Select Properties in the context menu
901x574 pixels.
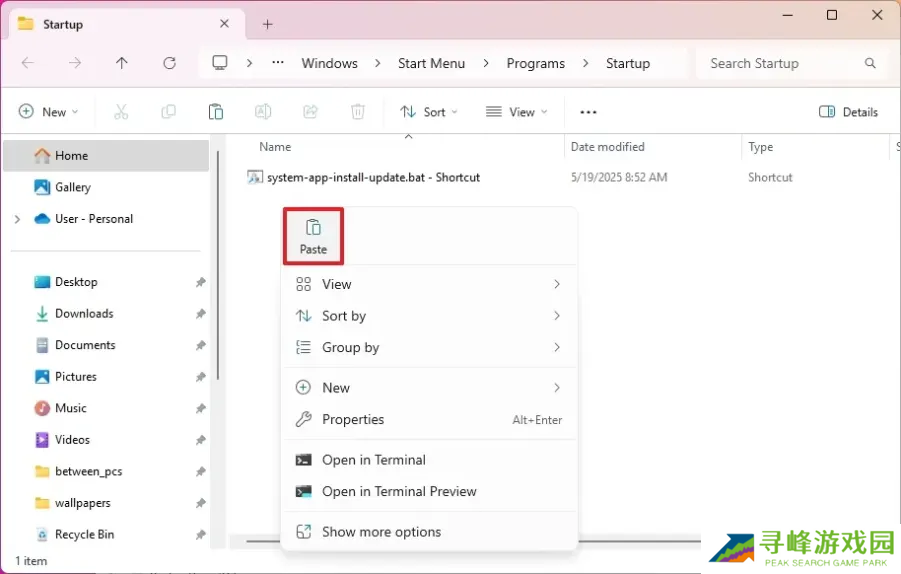coord(353,420)
